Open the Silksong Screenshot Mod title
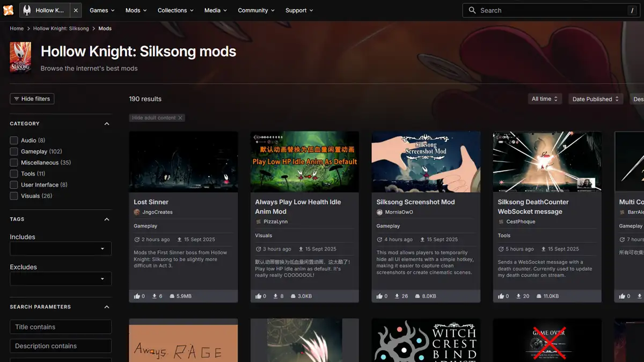 tap(416, 202)
